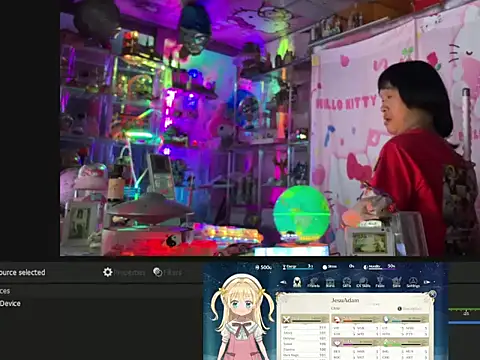Open the EX Skills menu icon
The width and height of the screenshot is (480, 360).
click(x=363, y=283)
